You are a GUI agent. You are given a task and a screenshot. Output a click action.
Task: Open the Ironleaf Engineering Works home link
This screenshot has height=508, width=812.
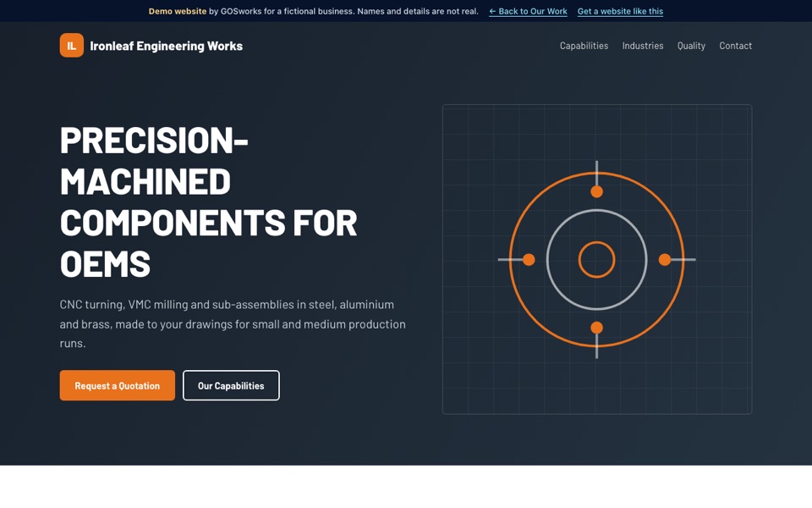tap(151, 46)
